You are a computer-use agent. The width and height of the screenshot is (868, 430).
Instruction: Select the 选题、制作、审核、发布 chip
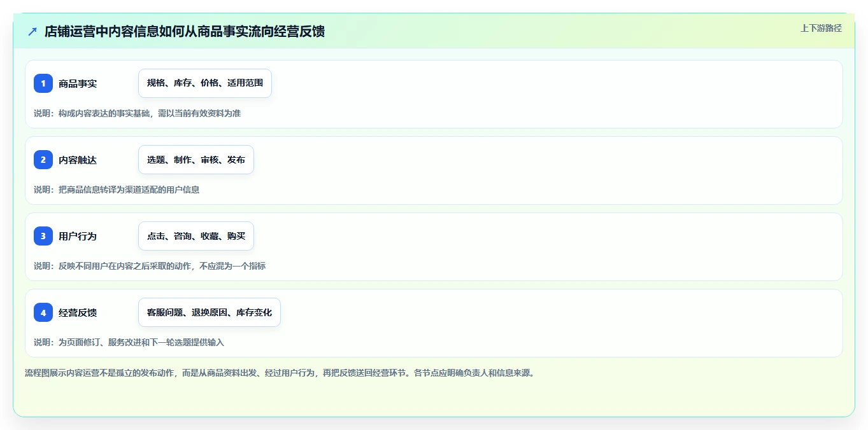(x=196, y=160)
